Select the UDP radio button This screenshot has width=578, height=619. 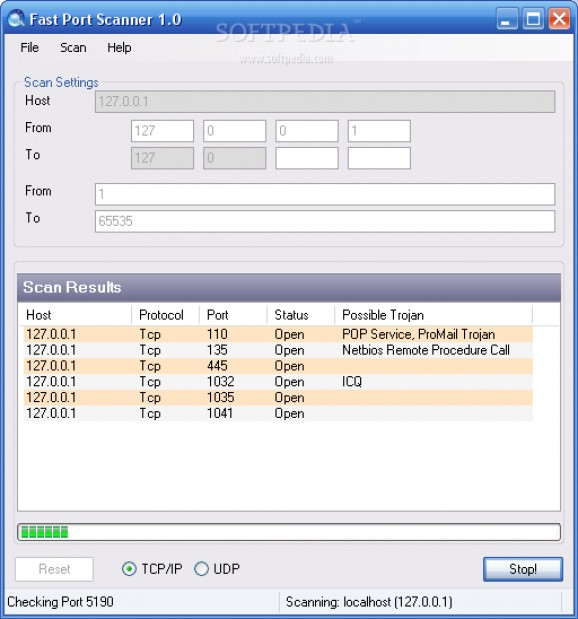pos(201,569)
